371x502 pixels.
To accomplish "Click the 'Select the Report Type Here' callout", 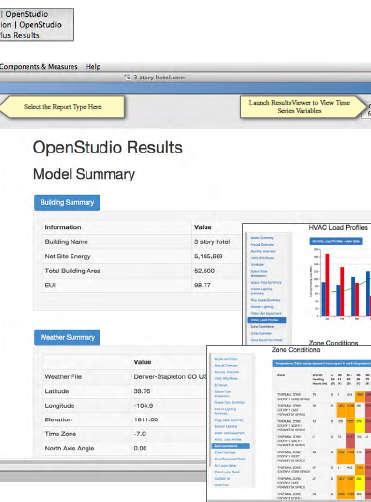I will click(x=62, y=107).
